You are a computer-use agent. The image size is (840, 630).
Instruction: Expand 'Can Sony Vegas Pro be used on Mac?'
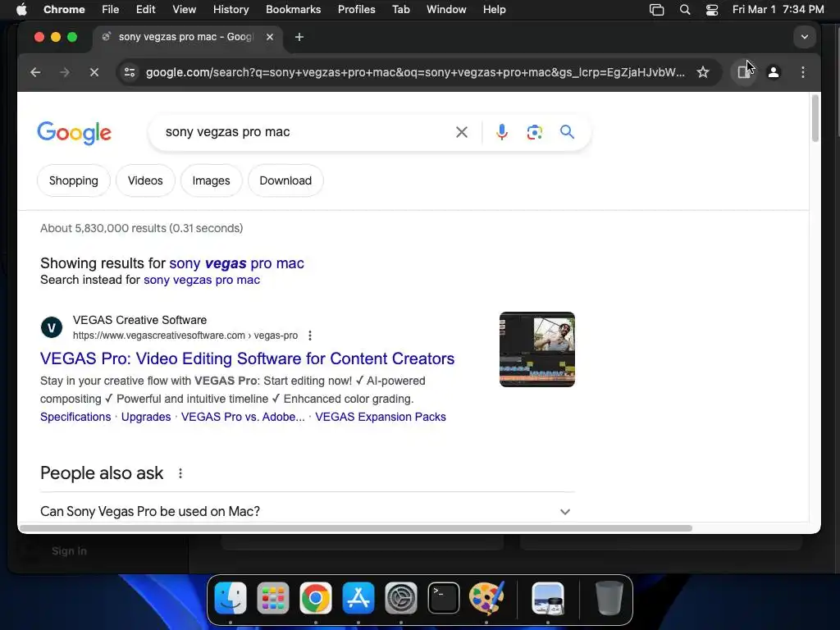pos(307,511)
